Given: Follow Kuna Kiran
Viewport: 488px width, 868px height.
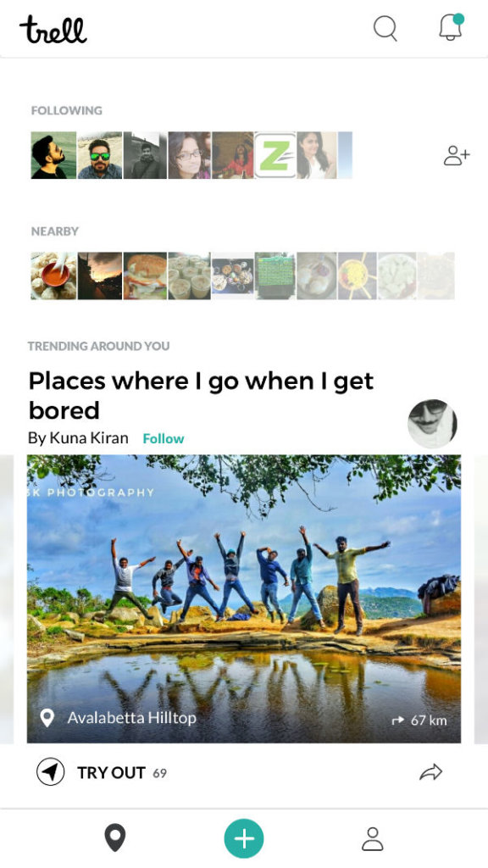Looking at the screenshot, I should [164, 438].
